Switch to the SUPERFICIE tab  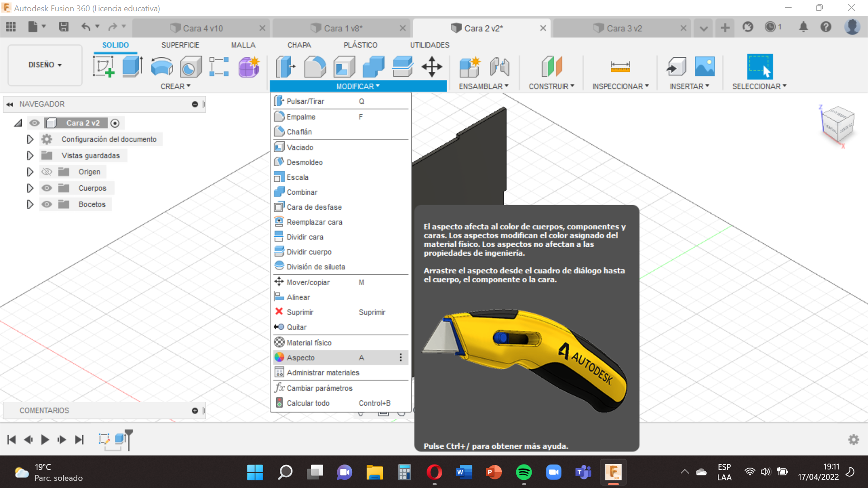click(180, 45)
